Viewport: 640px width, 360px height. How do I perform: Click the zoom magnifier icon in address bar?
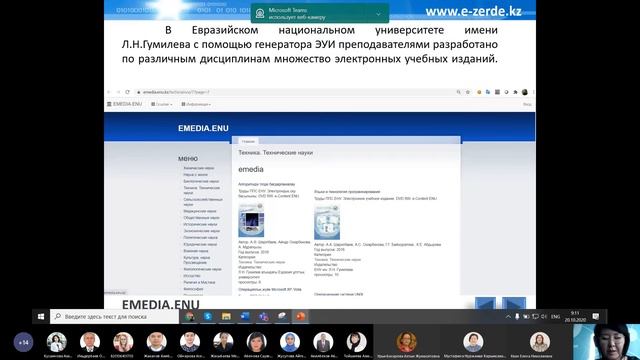[x=458, y=92]
